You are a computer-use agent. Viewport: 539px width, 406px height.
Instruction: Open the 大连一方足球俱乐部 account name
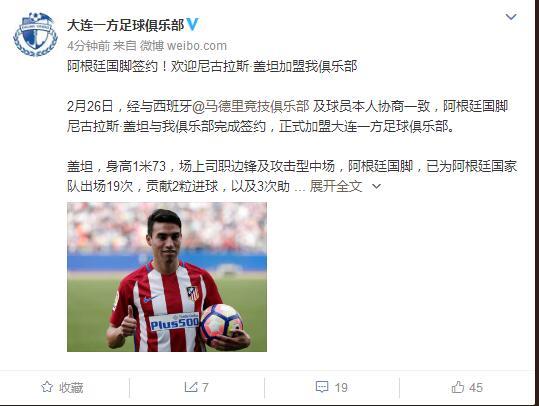(x=125, y=25)
